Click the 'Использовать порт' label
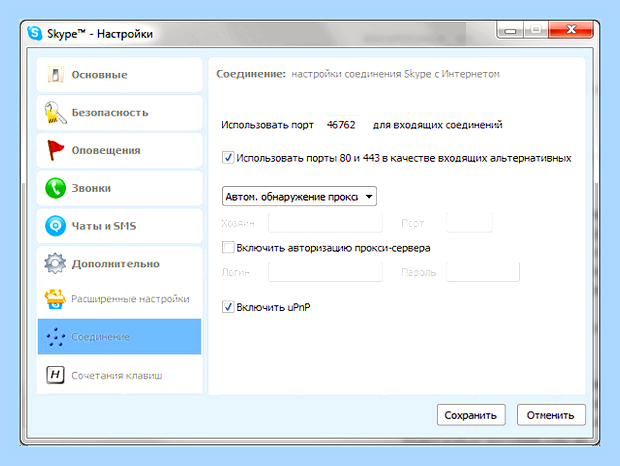620x466 pixels. [x=267, y=125]
